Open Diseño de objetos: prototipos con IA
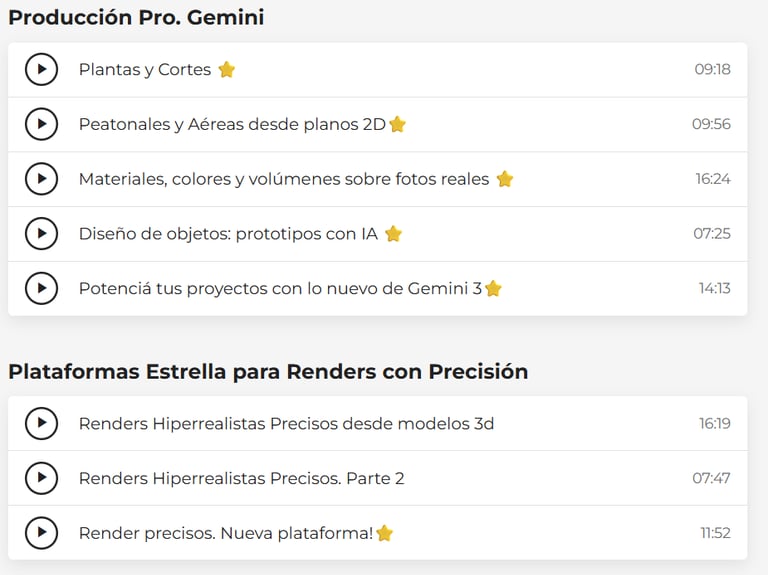 tap(228, 234)
